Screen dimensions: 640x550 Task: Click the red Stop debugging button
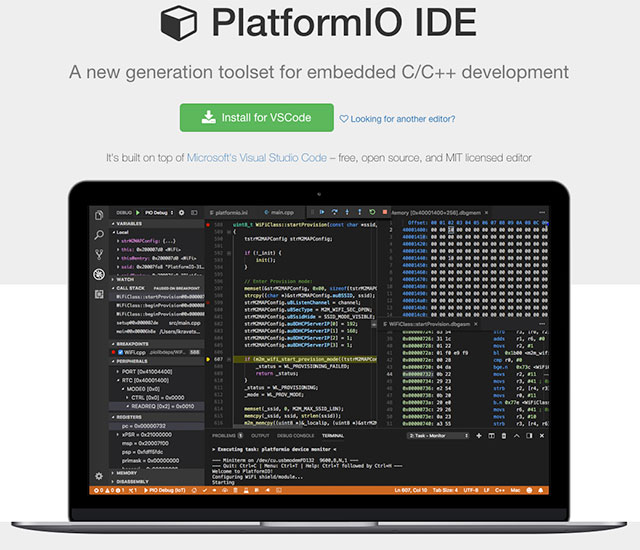point(384,213)
